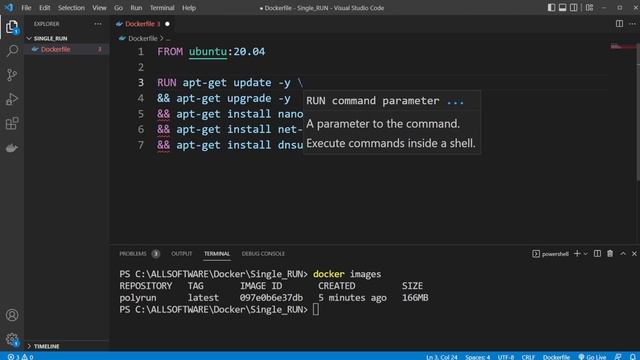Click Ln 3, Col 24 status item
The image size is (640, 360).
pos(442,357)
